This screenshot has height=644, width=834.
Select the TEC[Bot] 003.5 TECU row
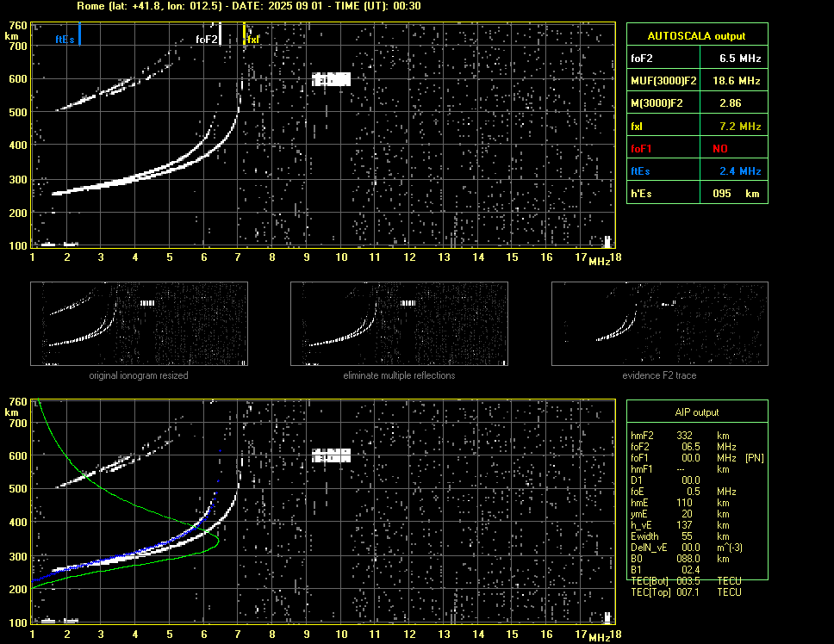click(x=686, y=581)
